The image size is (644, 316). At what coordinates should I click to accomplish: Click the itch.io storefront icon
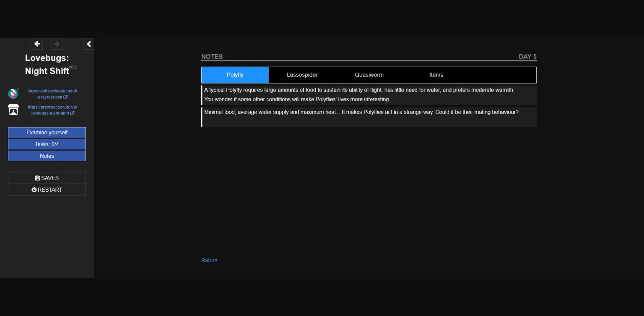tap(13, 110)
